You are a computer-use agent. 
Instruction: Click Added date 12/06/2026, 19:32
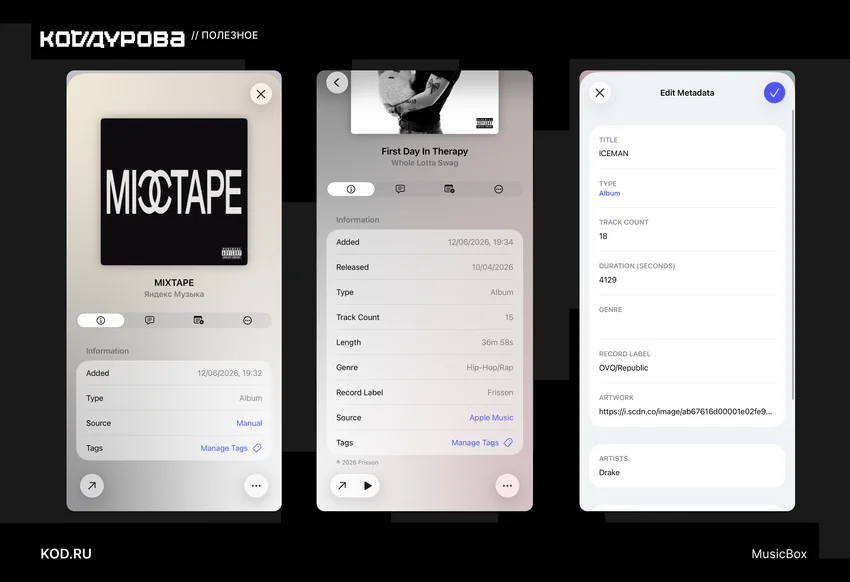(229, 373)
